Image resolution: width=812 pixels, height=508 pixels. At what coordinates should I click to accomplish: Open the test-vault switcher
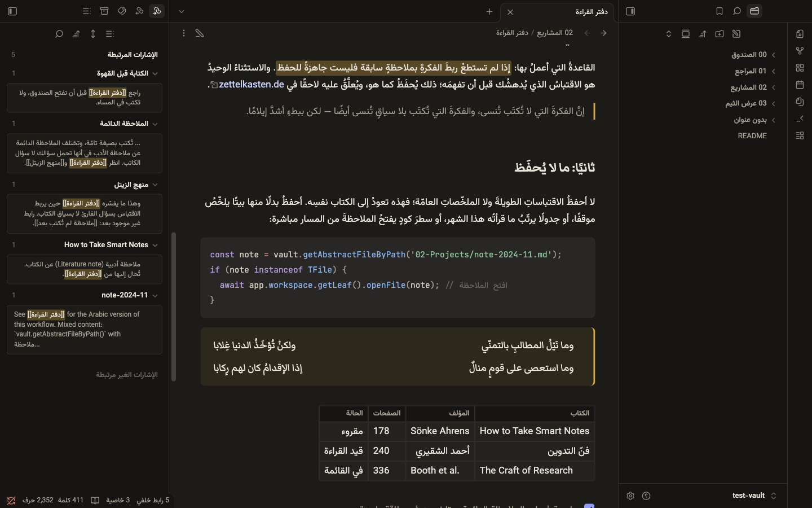click(x=754, y=496)
